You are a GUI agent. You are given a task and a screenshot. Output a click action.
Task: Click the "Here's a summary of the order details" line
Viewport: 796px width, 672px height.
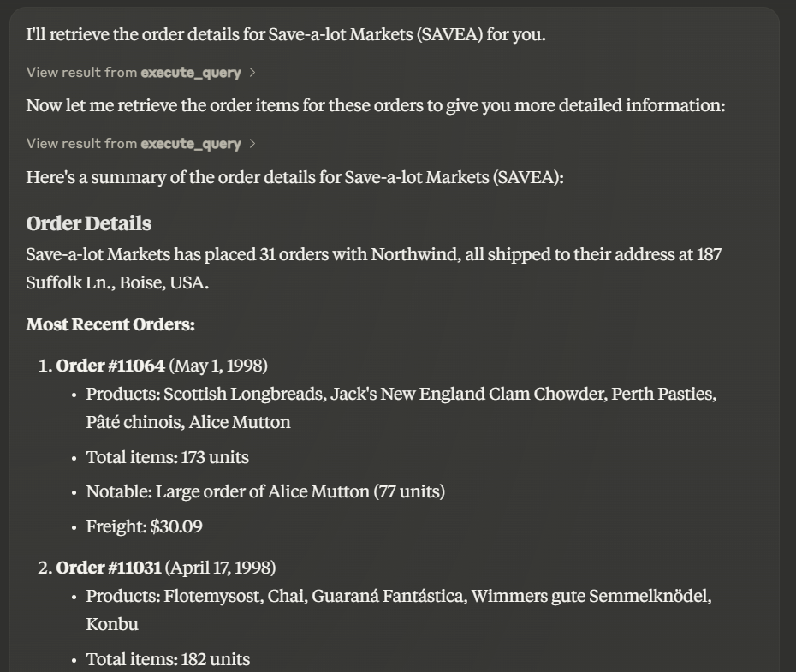tap(295, 178)
